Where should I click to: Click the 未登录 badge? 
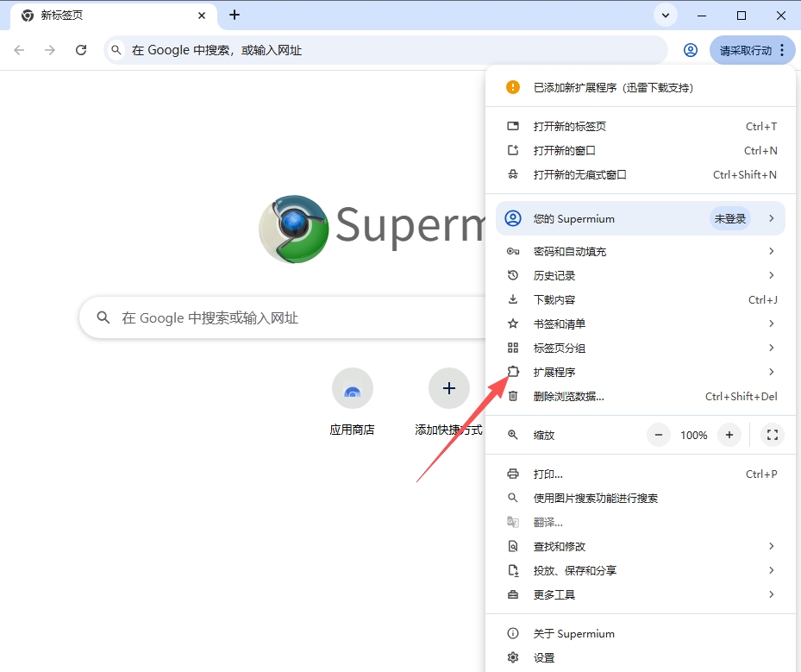(x=730, y=219)
